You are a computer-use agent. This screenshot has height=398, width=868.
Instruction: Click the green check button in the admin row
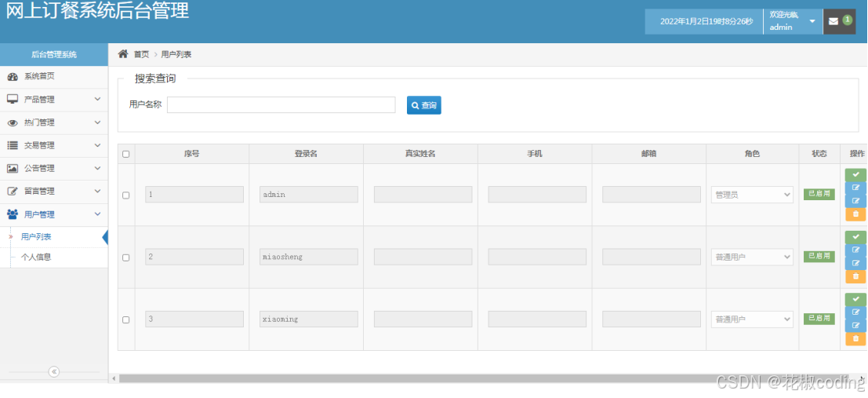(855, 174)
